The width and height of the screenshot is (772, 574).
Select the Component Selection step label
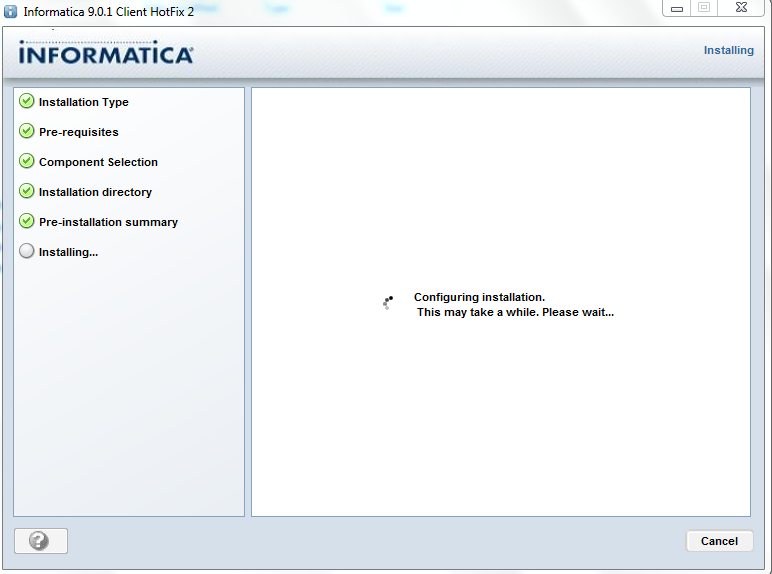click(x=98, y=162)
